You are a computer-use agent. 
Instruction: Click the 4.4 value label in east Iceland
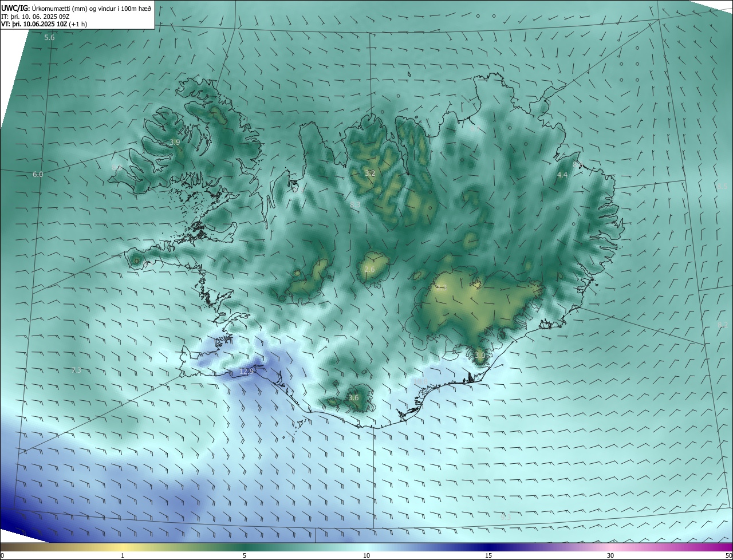(562, 175)
